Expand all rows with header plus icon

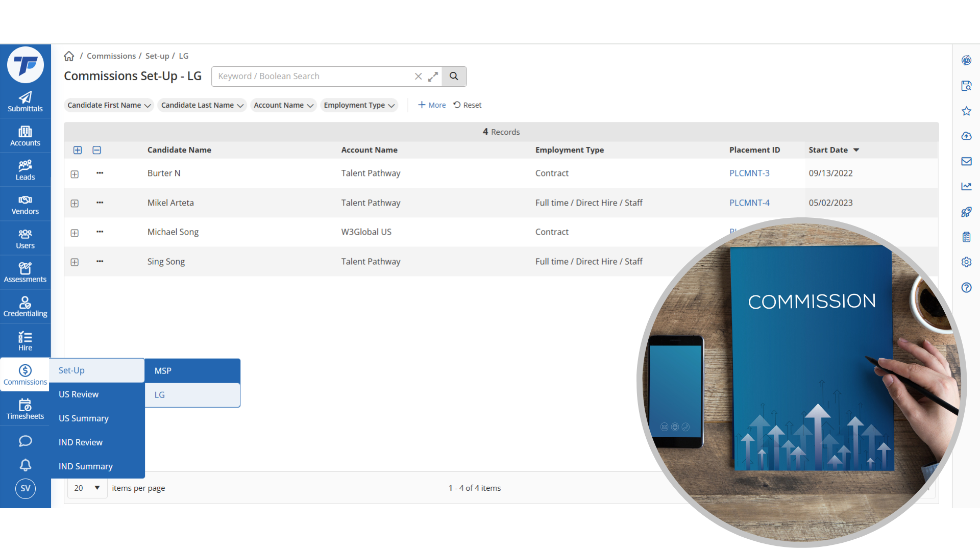78,150
